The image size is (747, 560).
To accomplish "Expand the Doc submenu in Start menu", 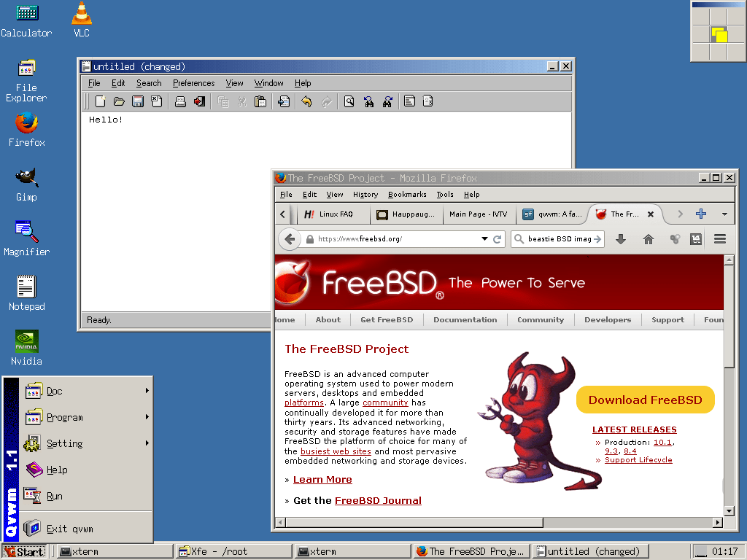I will (x=86, y=391).
